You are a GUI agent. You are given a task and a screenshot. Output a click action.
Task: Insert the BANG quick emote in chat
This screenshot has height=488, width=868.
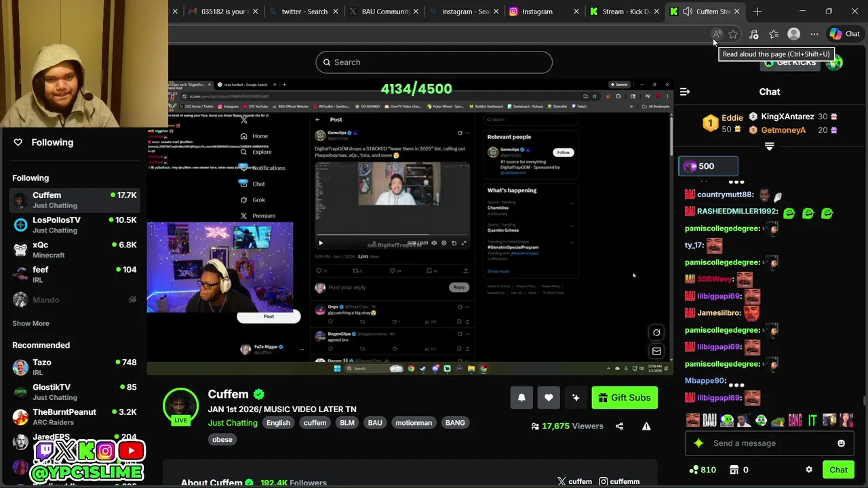point(795,421)
